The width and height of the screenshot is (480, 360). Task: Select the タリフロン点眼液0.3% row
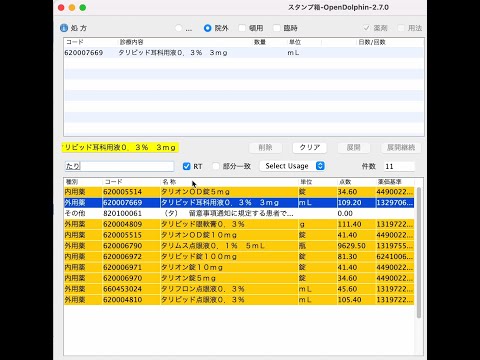[x=239, y=289]
